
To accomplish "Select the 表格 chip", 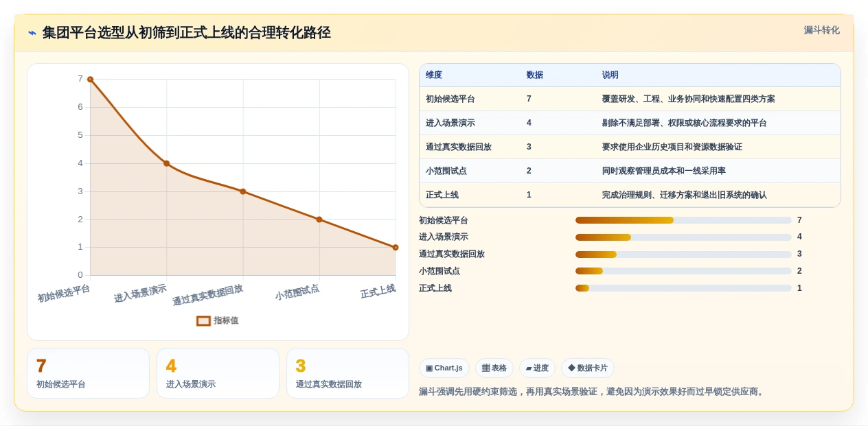I will (x=494, y=368).
